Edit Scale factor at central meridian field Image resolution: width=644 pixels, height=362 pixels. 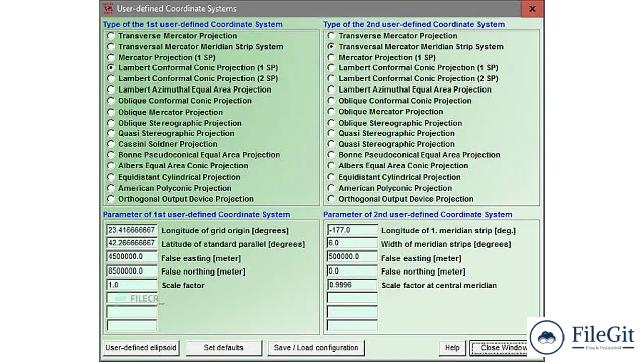pos(352,285)
